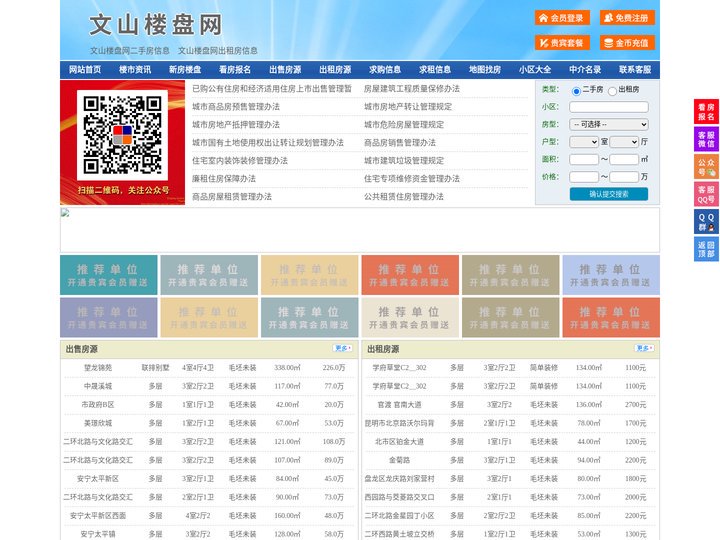720x540 pixels.
Task: Click the QQ群 floating side icon
Action: click(x=706, y=222)
